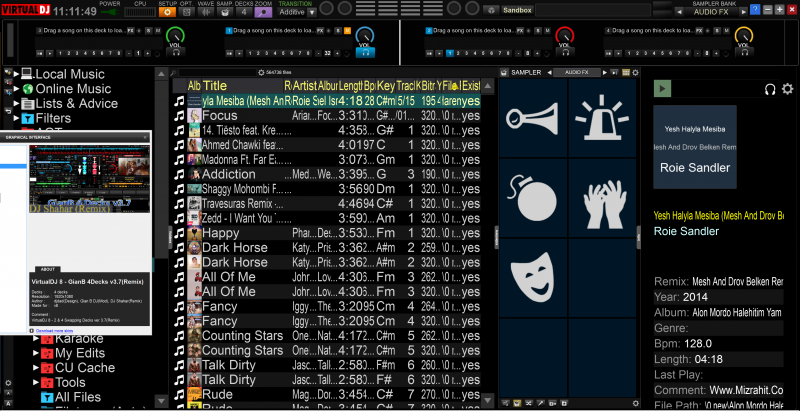This screenshot has height=411, width=800.
Task: Open the Transition Additive dropdown arrow
Action: tap(312, 12)
